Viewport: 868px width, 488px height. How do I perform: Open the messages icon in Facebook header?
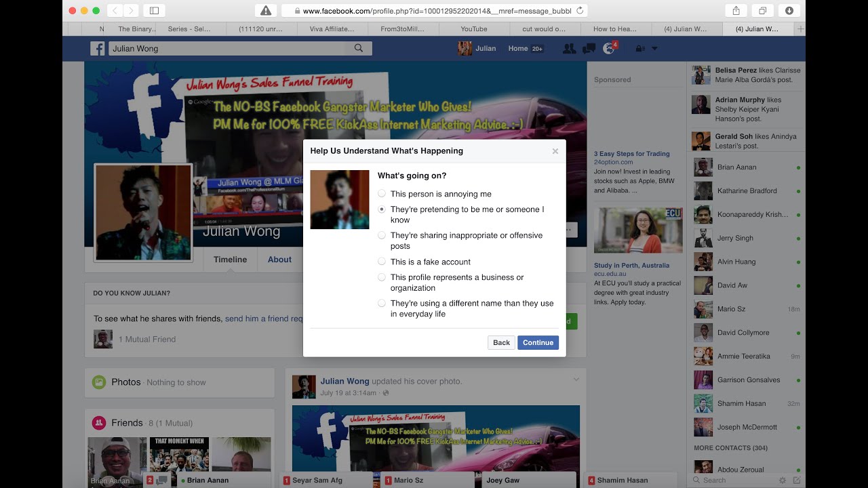tap(589, 49)
